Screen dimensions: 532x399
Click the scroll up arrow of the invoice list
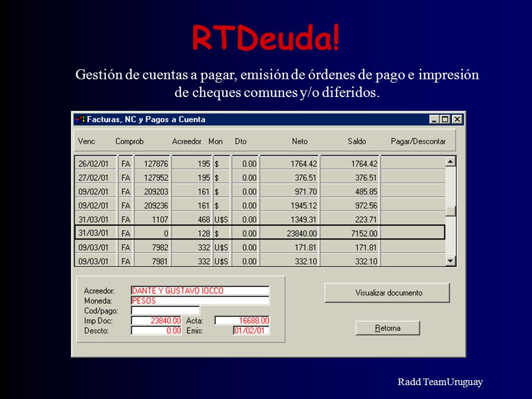point(451,161)
